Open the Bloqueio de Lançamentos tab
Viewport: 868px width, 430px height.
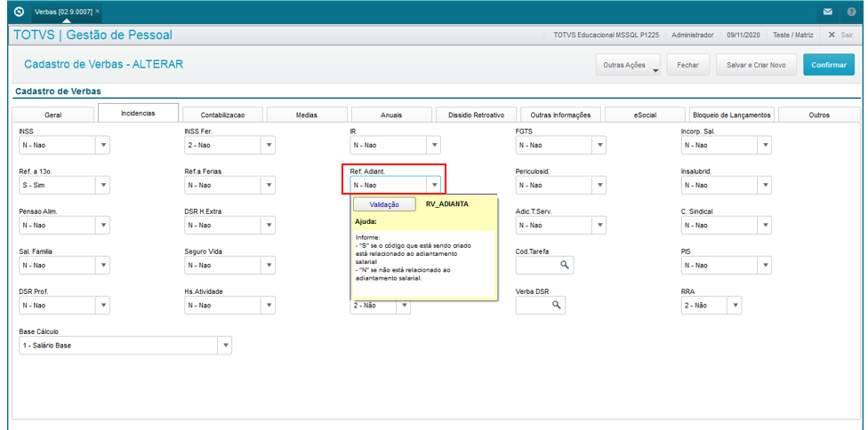point(731,115)
